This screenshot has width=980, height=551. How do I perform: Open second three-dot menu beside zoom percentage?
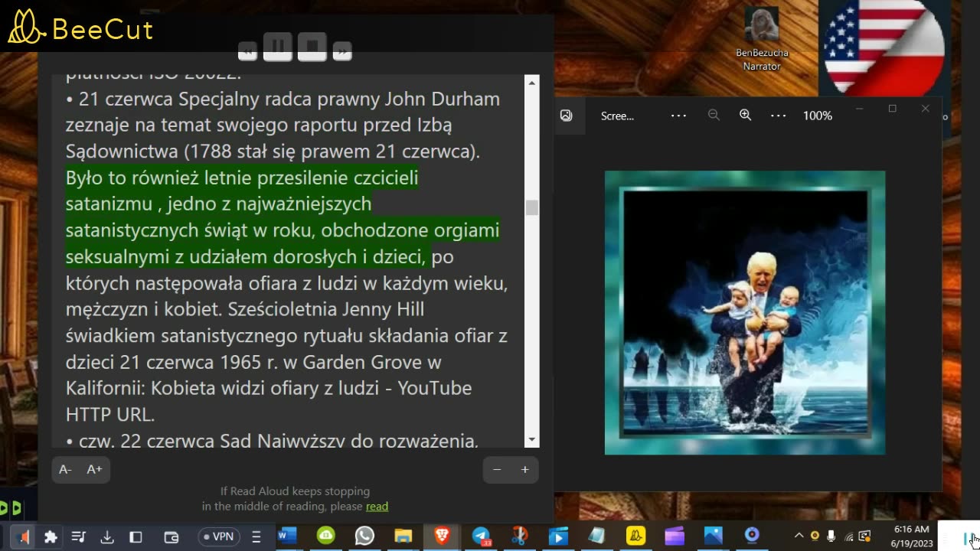778,116
